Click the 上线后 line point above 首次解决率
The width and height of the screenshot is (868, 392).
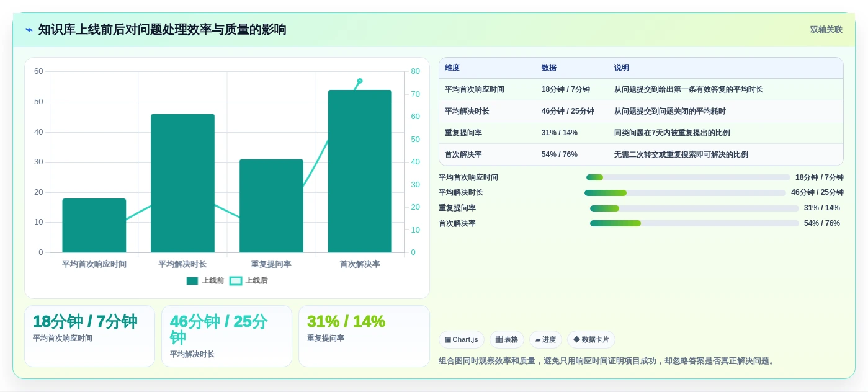tap(360, 81)
